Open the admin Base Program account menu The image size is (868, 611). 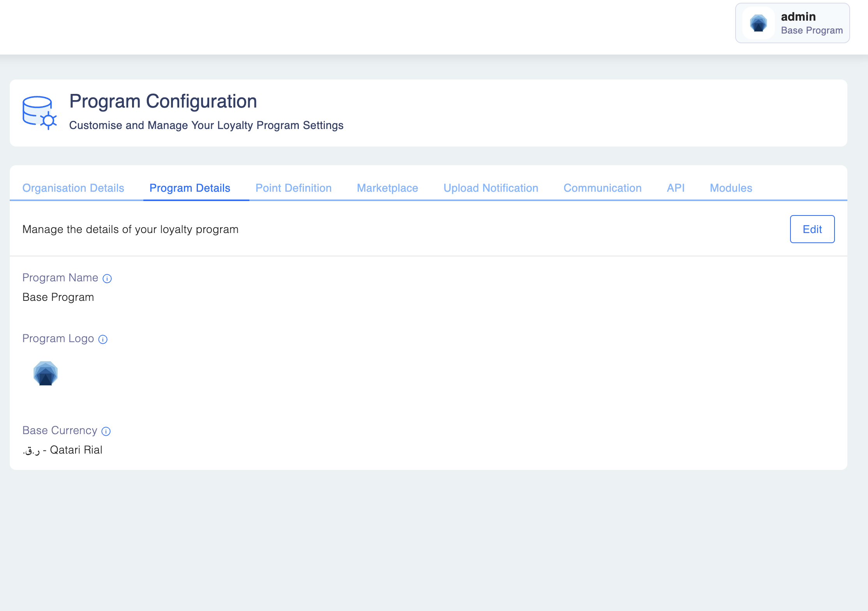792,23
